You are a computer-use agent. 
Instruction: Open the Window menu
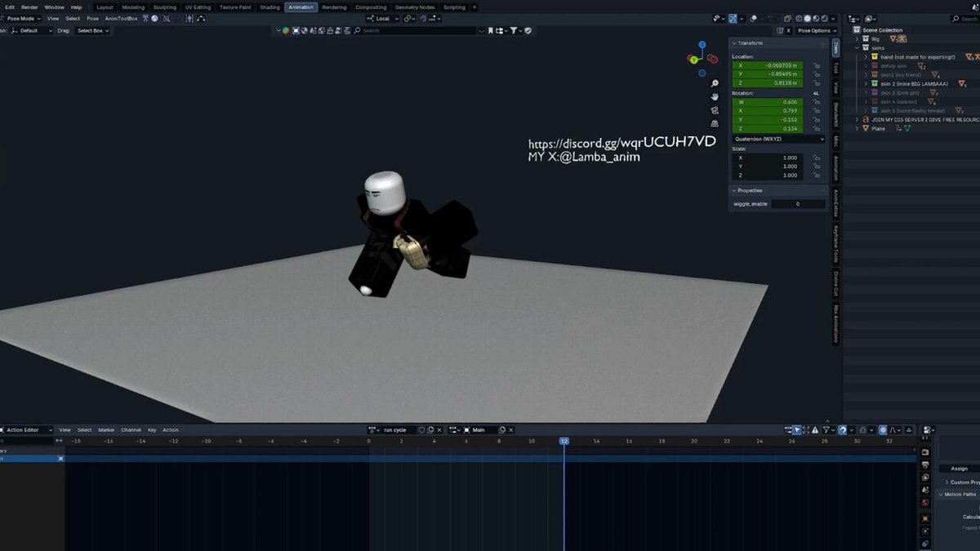coord(55,7)
